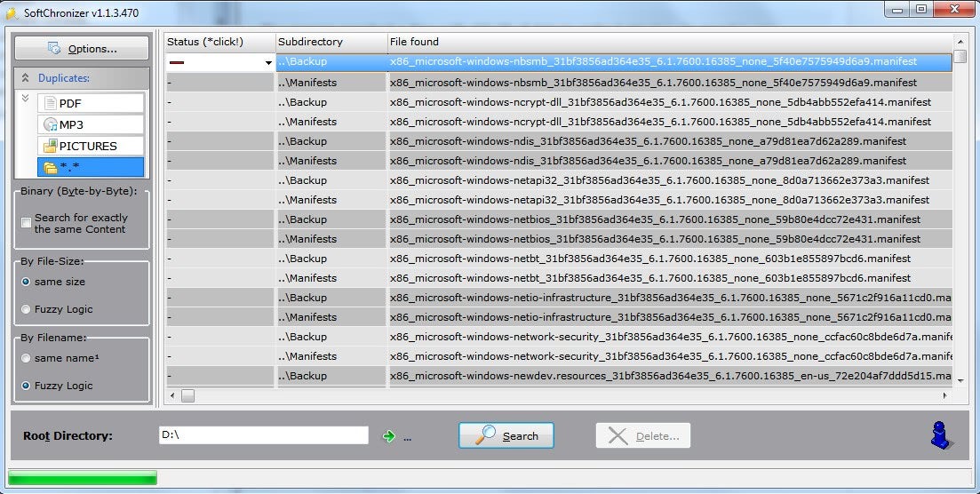
Task: Open the Options dialog
Action: (81, 48)
